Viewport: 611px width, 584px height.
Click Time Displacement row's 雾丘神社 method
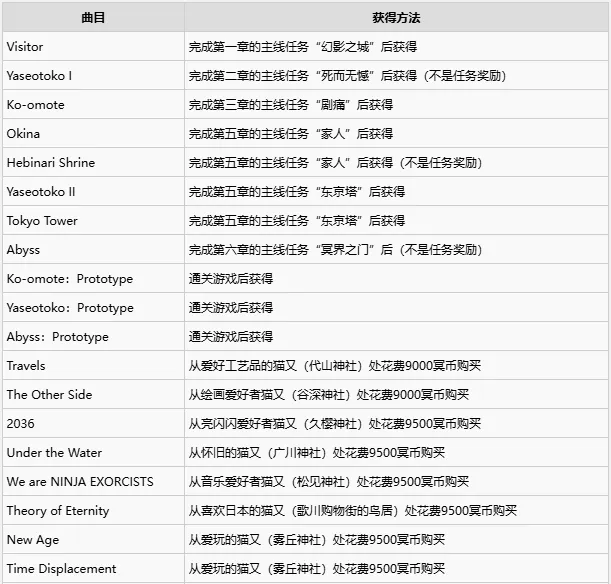click(396, 568)
